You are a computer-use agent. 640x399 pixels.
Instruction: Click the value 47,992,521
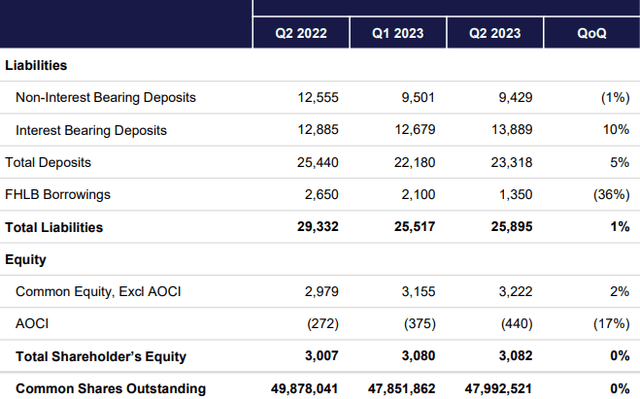498,389
